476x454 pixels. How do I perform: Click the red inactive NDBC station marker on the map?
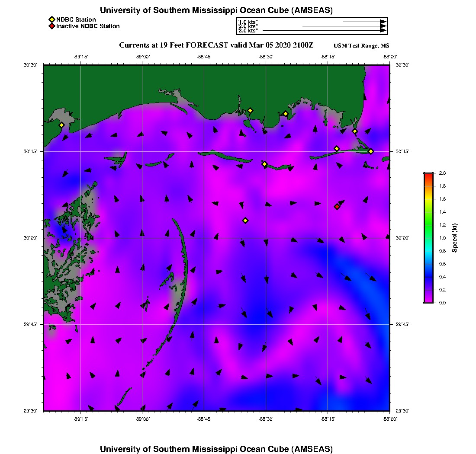pos(337,207)
